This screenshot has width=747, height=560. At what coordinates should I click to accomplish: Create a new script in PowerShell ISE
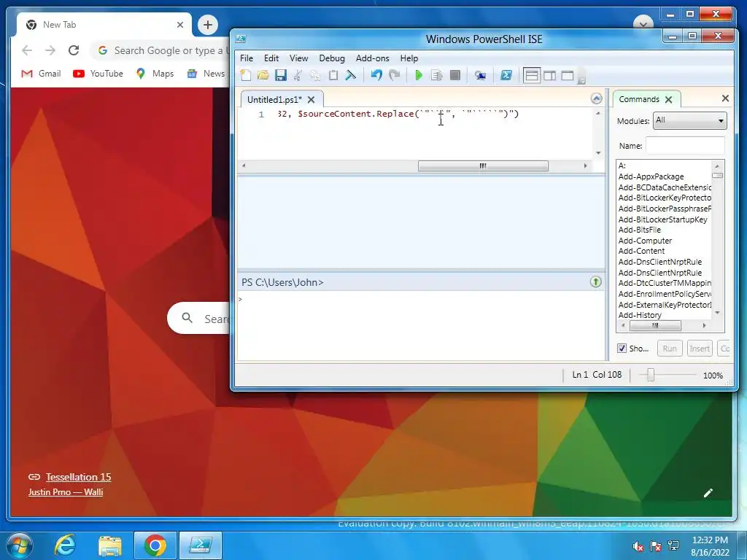click(x=246, y=75)
